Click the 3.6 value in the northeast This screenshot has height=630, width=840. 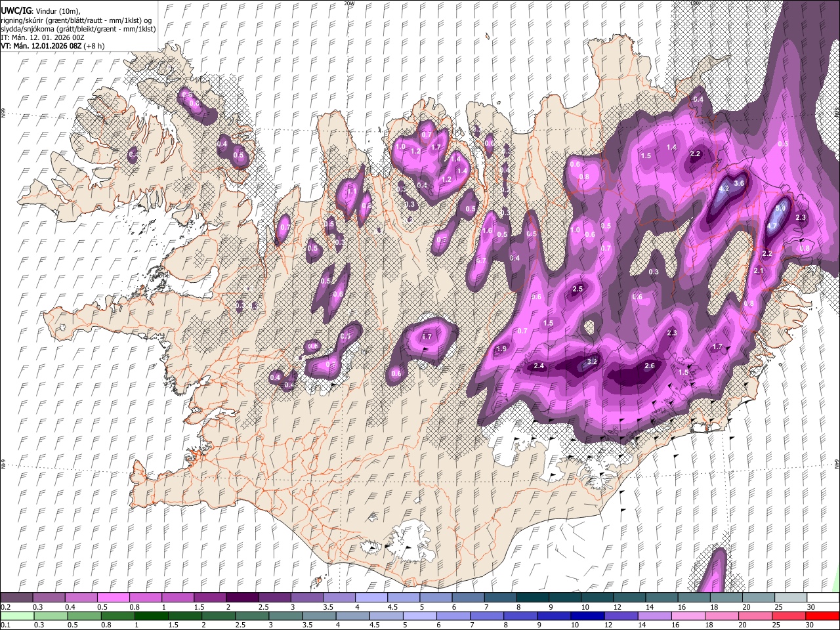pyautogui.click(x=739, y=183)
